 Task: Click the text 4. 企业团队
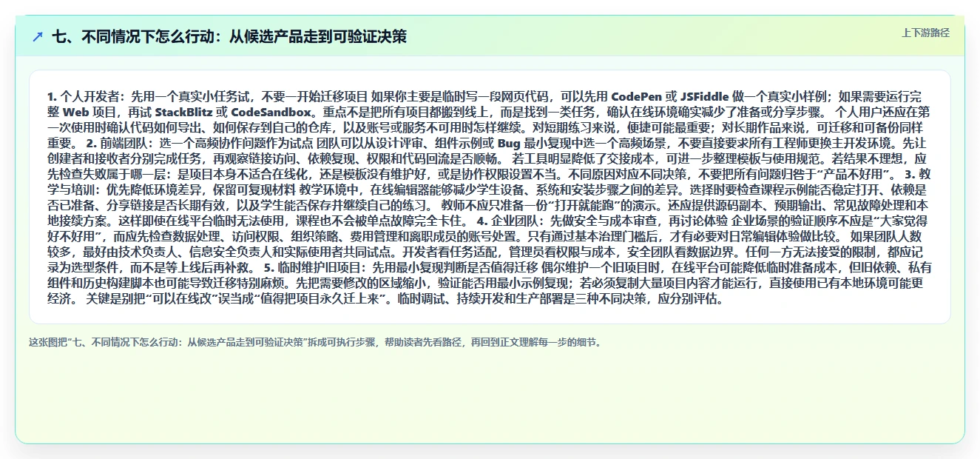(510, 221)
